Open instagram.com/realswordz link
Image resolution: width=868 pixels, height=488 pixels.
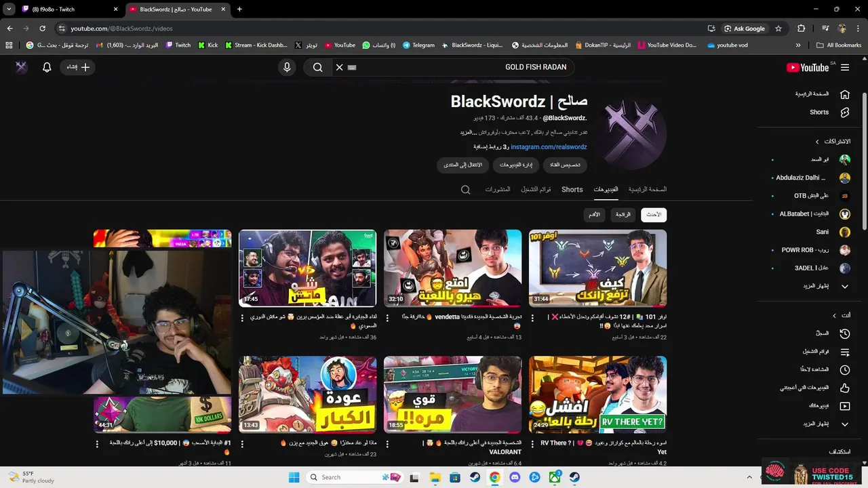[x=549, y=147]
